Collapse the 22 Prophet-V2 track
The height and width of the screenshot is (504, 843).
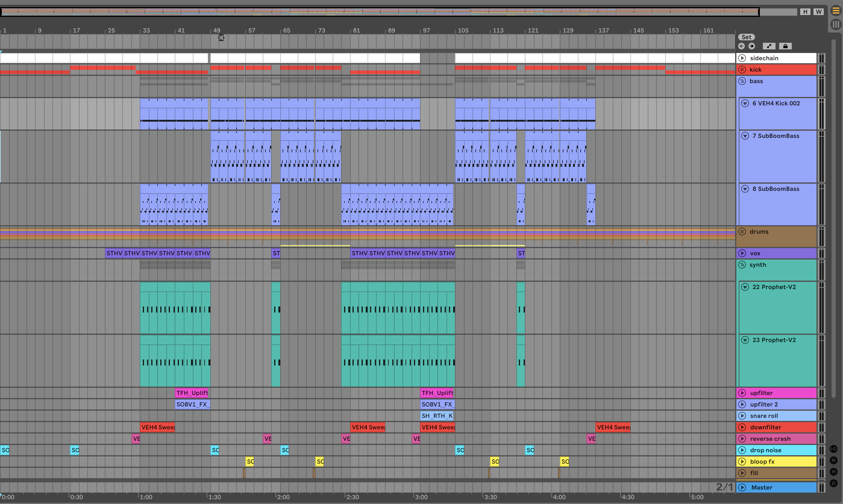pos(745,287)
